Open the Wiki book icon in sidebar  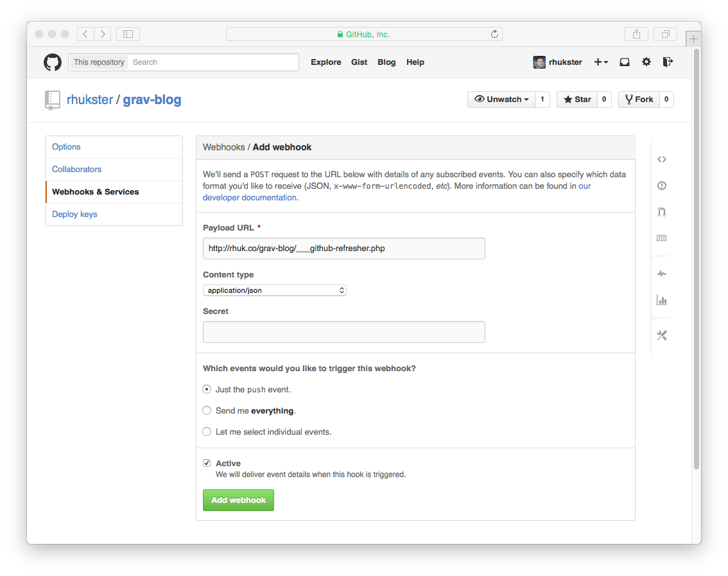pyautogui.click(x=662, y=238)
